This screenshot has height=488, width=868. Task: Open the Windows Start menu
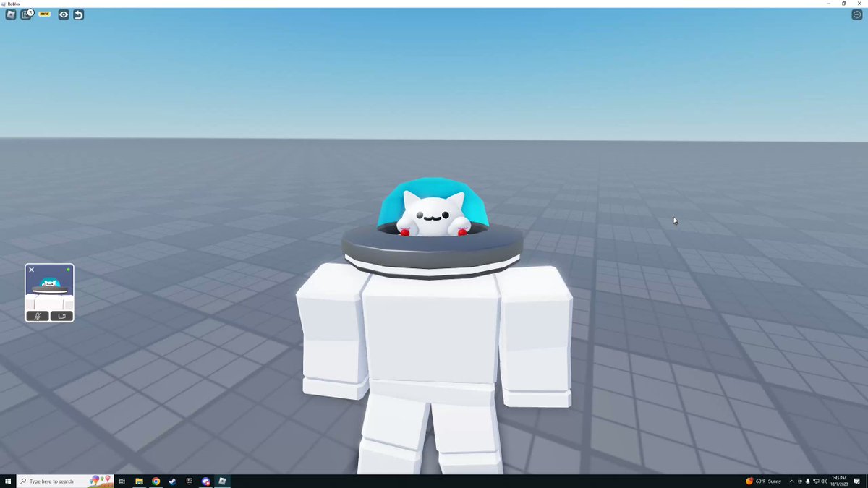(8, 481)
